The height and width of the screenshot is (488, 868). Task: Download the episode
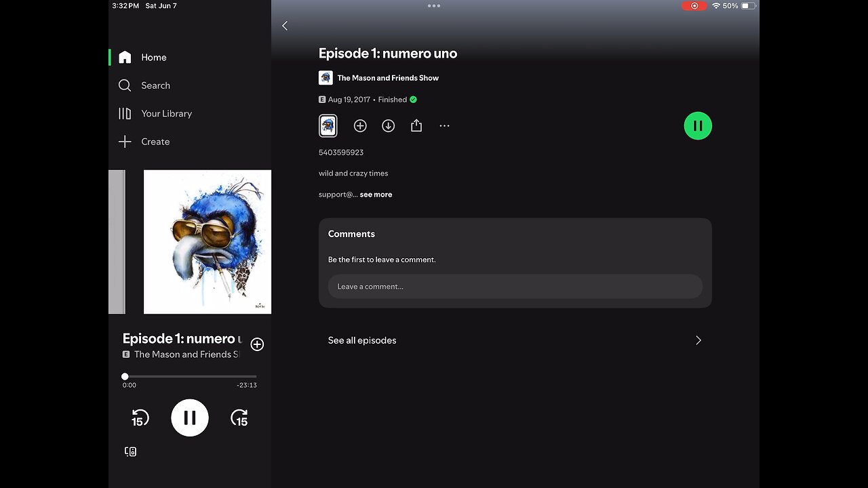click(388, 125)
